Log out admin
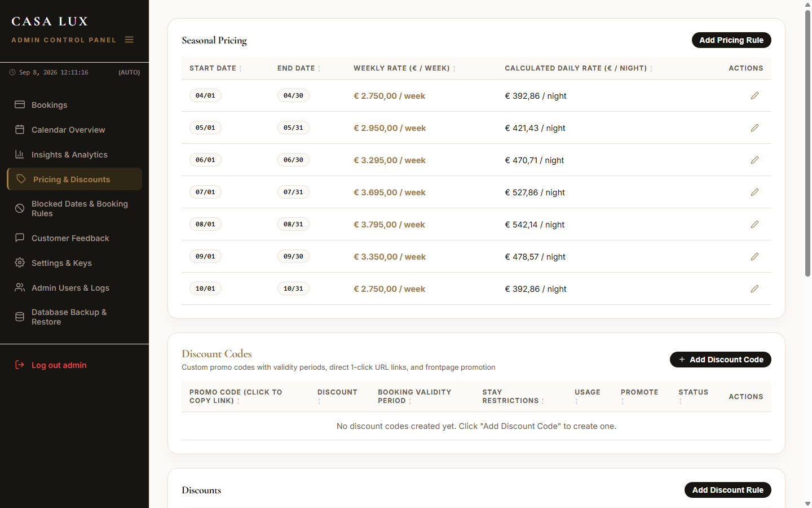The width and height of the screenshot is (812, 508). click(74, 365)
